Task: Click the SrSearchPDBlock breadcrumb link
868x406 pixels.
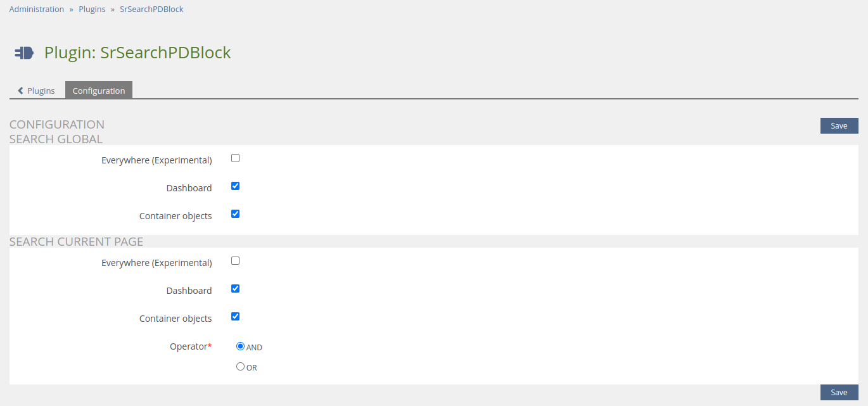Action: [x=151, y=10]
